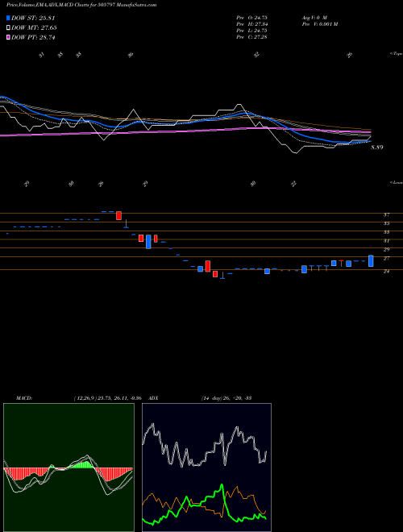Click the 35 price axis label
403x532 pixels.
(386, 223)
